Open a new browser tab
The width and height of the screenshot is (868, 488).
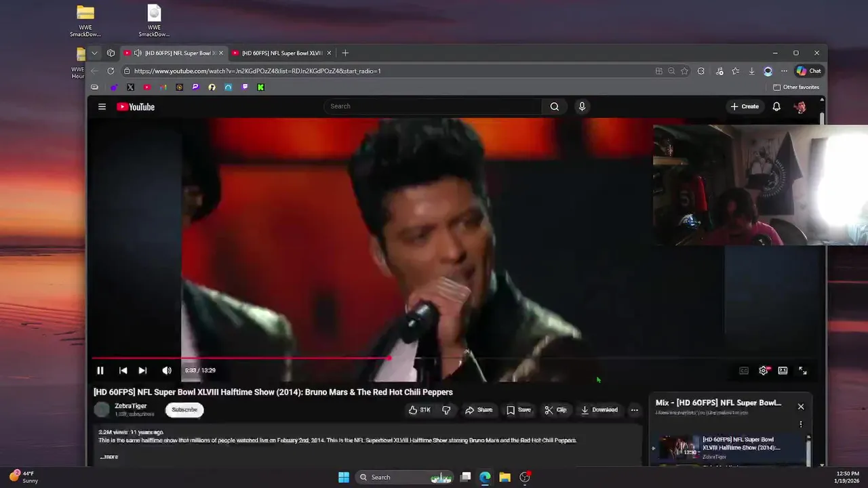point(345,53)
